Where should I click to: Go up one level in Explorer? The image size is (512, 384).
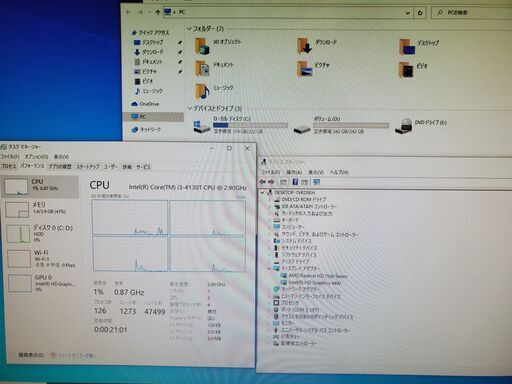tap(157, 12)
